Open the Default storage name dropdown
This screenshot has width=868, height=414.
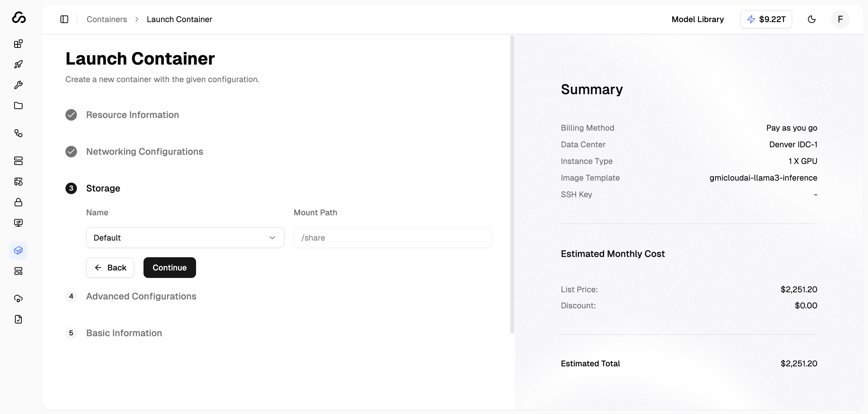tap(185, 238)
